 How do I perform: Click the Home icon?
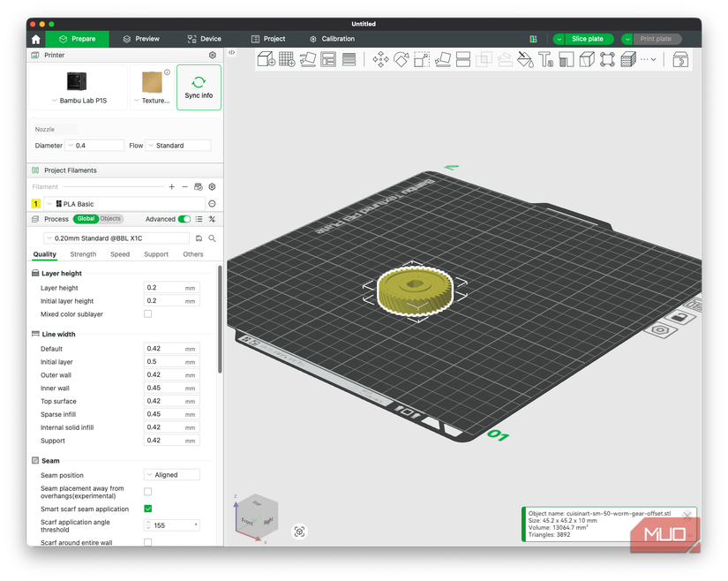click(x=36, y=40)
